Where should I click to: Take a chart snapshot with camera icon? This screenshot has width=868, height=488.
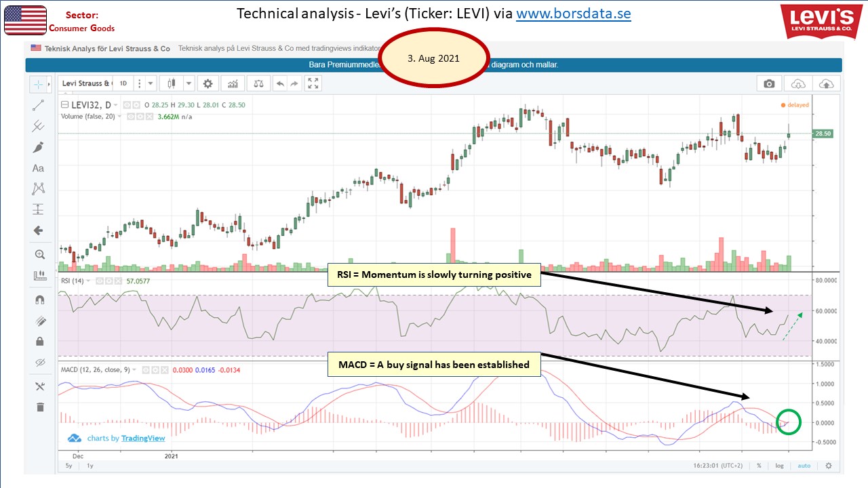[x=769, y=83]
